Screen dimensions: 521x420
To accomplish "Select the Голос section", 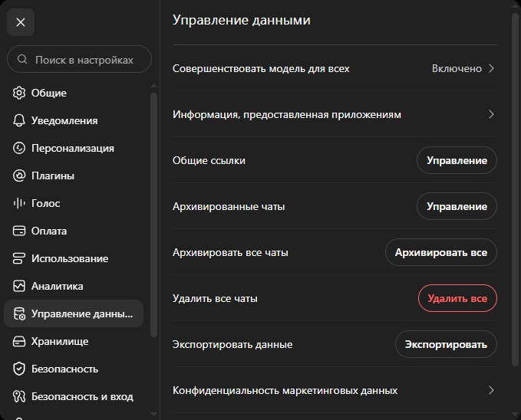I will (74, 203).
